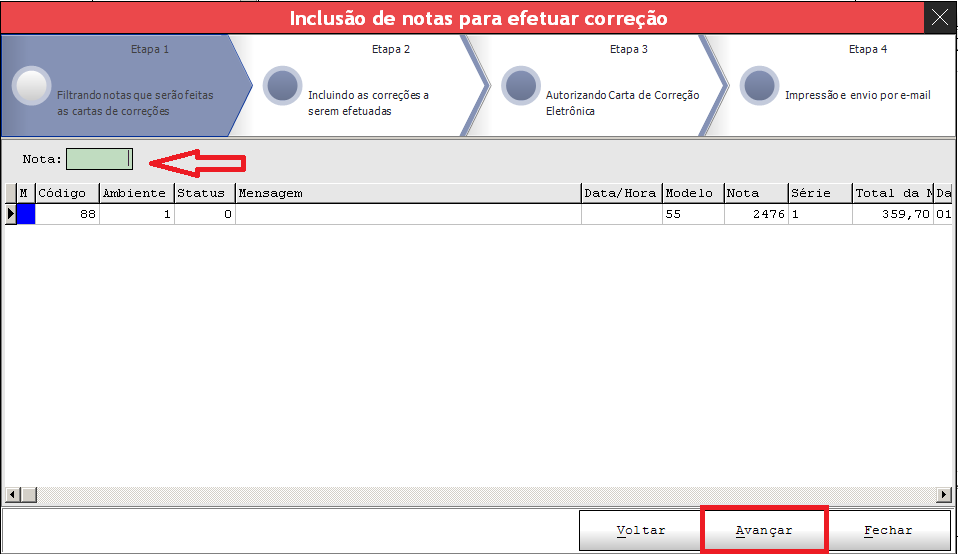Click the Código column header
The width and height of the screenshot is (958, 554).
(67, 193)
